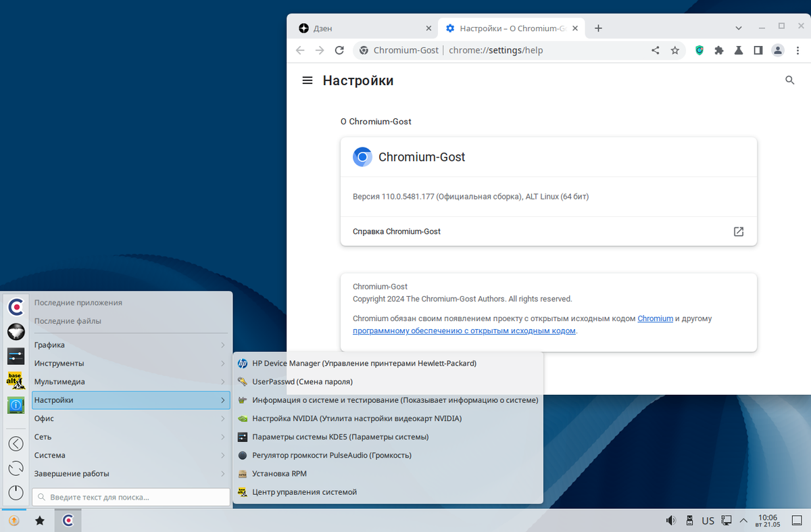Screen dimensions: 811x532
Task: Open the user profile avatar icon
Action: pyautogui.click(x=778, y=50)
